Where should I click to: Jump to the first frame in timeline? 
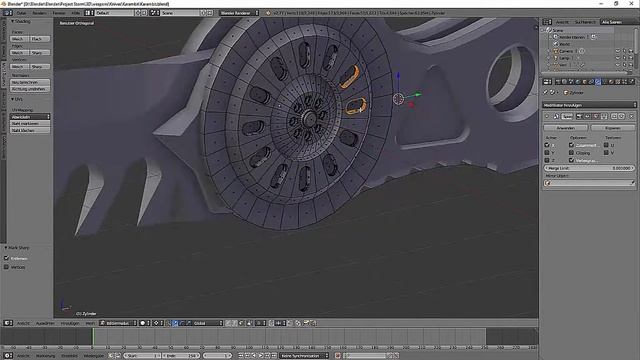(x=241, y=356)
